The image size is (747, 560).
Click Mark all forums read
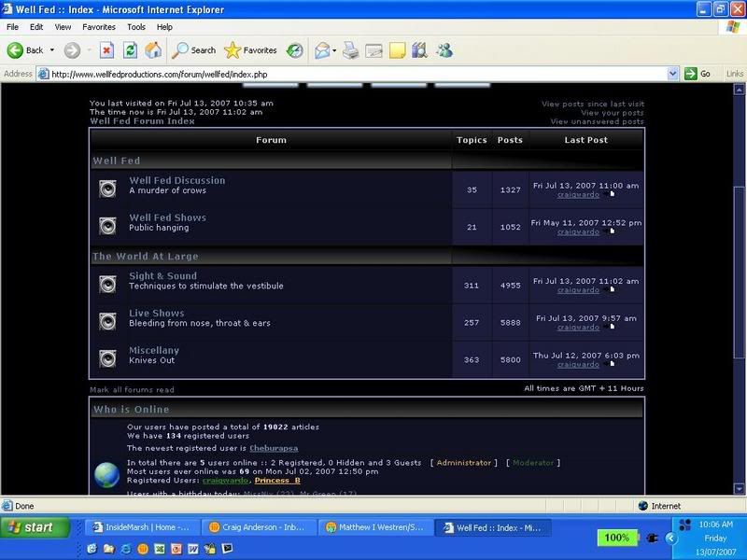tap(132, 389)
